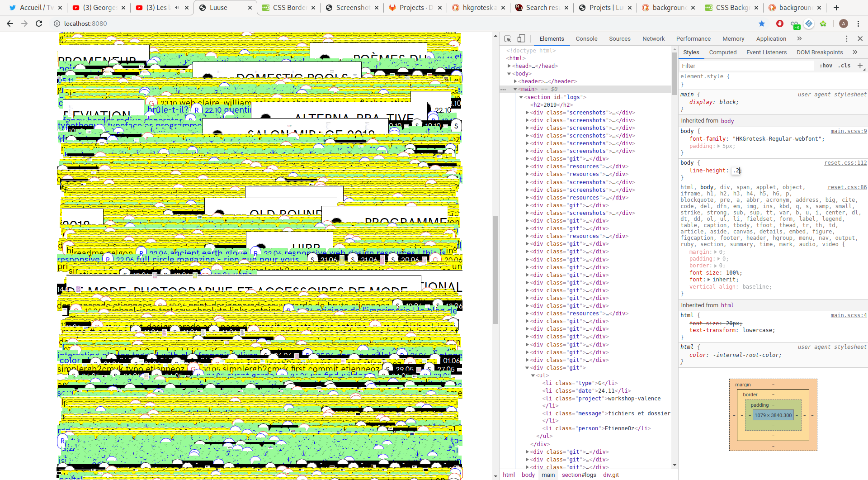Show more DevTools panels with chevron
Image resolution: width=868 pixels, height=480 pixels.
(x=799, y=39)
